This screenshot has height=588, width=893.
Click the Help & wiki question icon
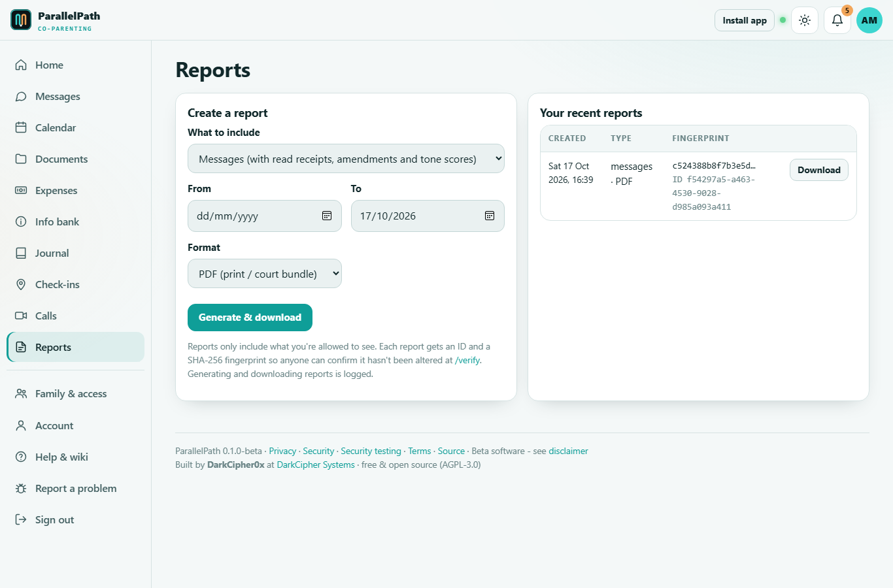(x=21, y=457)
